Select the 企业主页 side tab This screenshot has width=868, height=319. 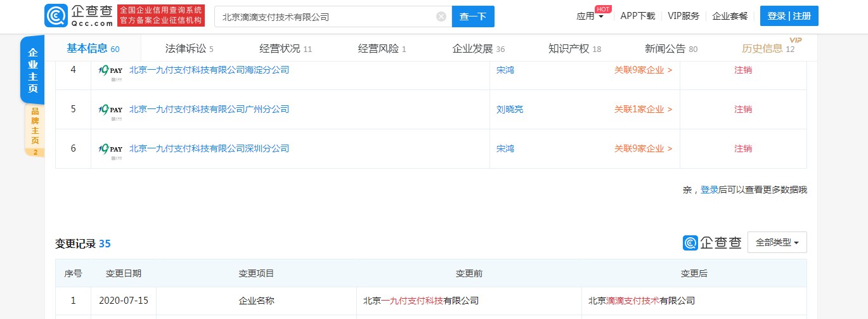pos(33,70)
